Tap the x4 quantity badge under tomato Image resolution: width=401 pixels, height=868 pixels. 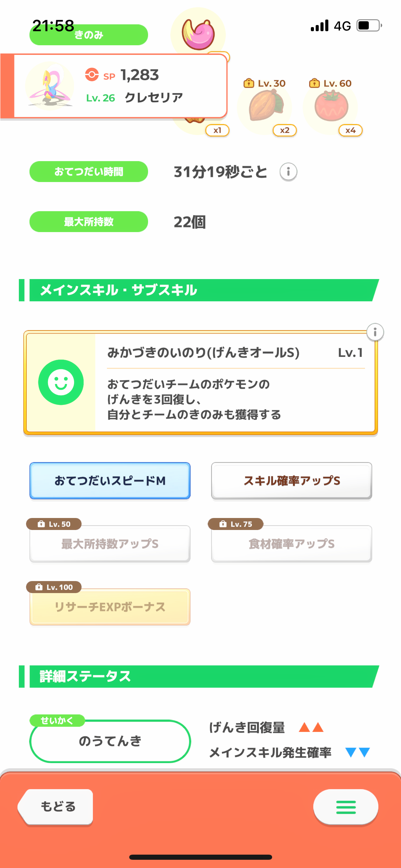pyautogui.click(x=350, y=130)
